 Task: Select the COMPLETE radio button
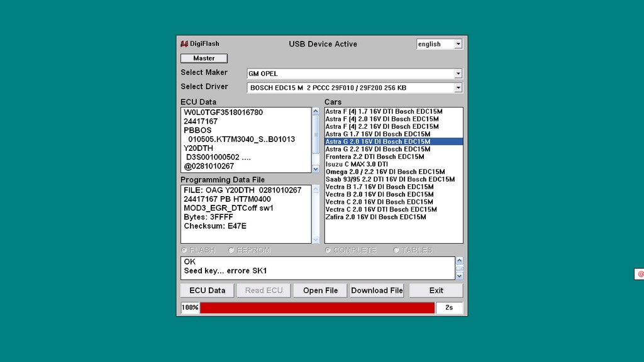coord(328,250)
